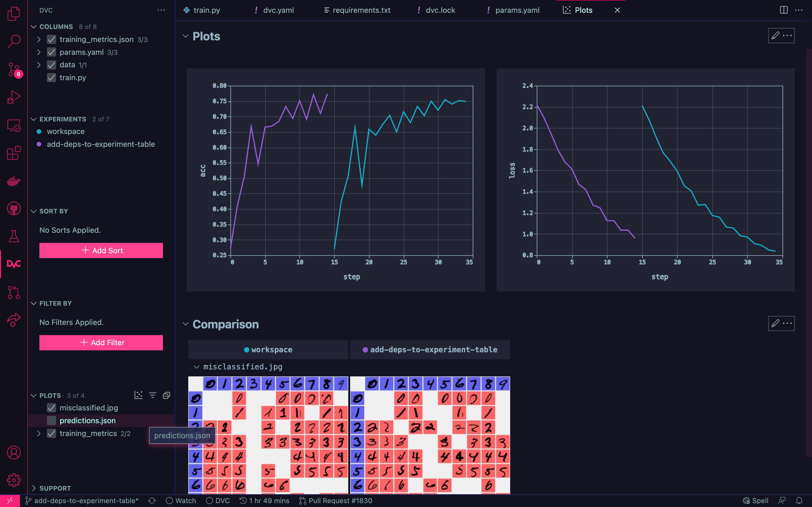Click the split editor icon

[x=783, y=10]
